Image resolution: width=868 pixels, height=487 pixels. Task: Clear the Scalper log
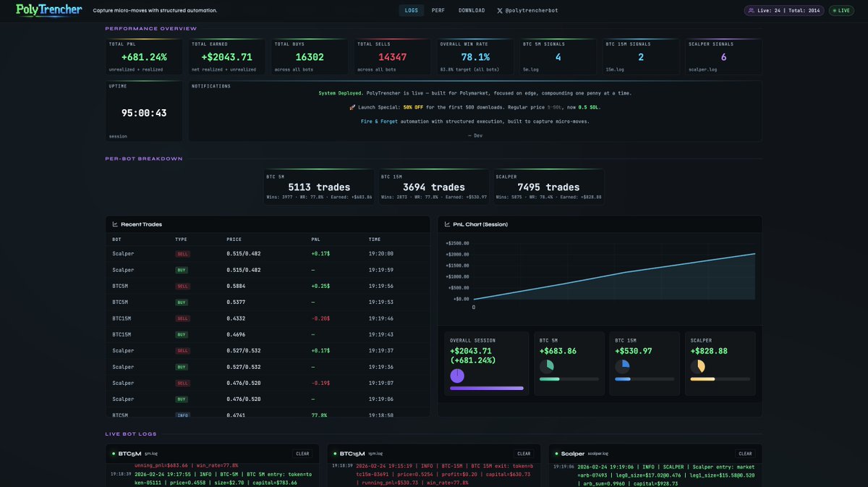(x=745, y=454)
